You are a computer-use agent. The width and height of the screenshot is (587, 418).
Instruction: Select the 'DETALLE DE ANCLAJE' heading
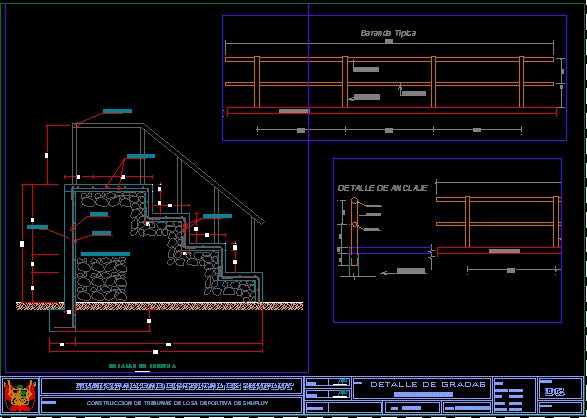(x=383, y=188)
